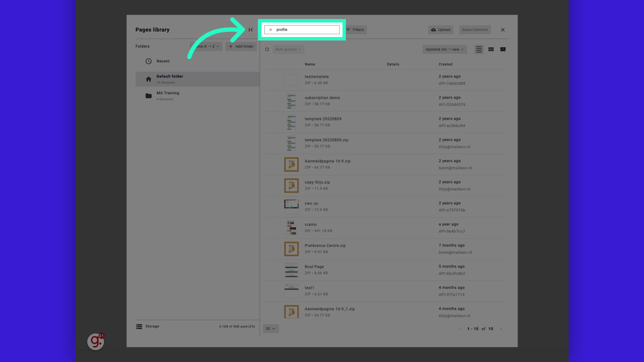Click the recent items clock icon
Image resolution: width=644 pixels, height=362 pixels.
(x=148, y=61)
